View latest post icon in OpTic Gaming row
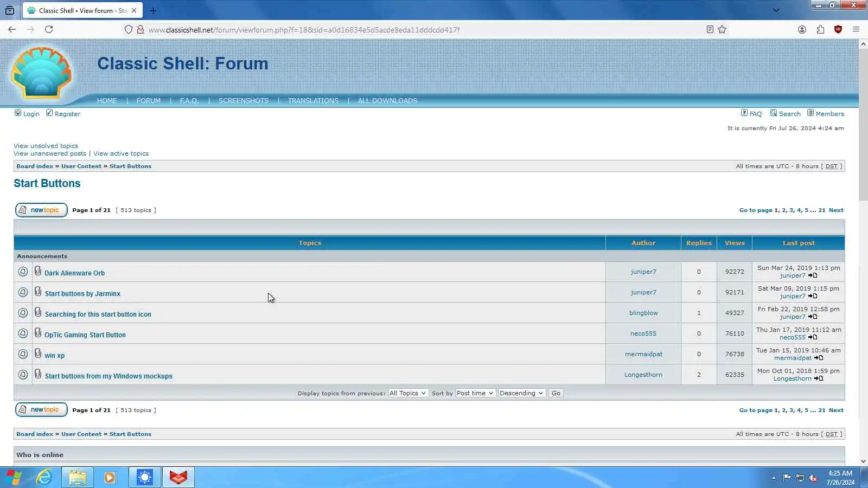 click(x=813, y=337)
